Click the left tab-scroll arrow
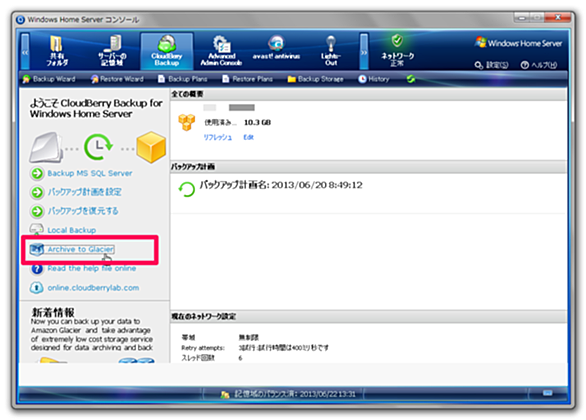 (x=25, y=52)
